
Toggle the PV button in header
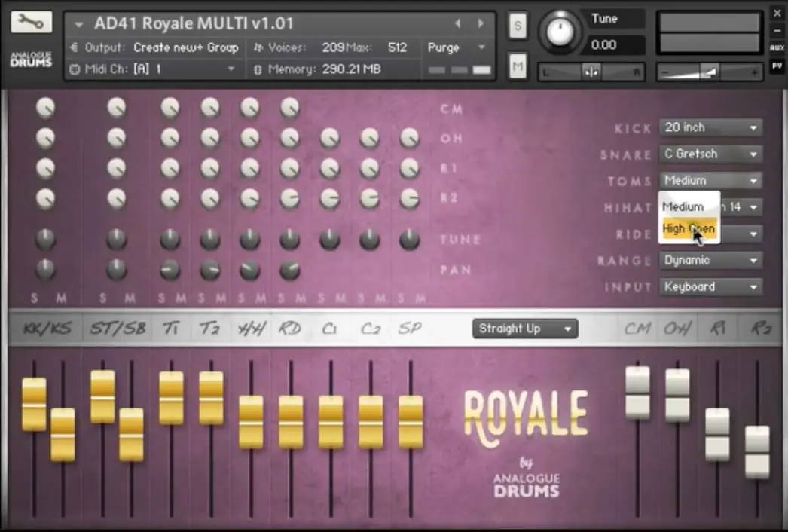point(777,66)
